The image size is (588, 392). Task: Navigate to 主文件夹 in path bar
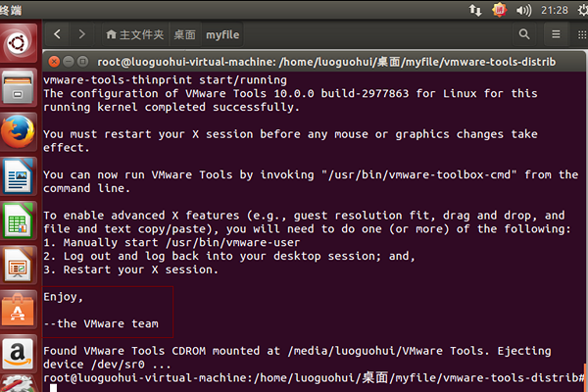click(x=134, y=34)
